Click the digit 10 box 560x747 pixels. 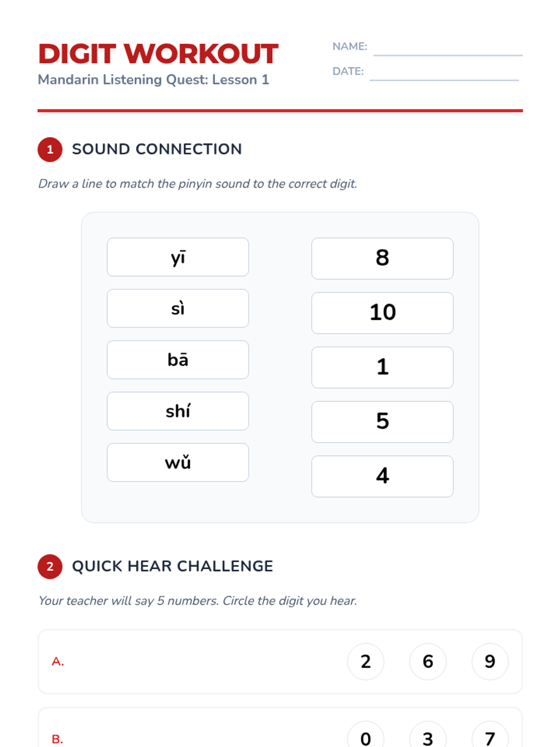pos(382,313)
